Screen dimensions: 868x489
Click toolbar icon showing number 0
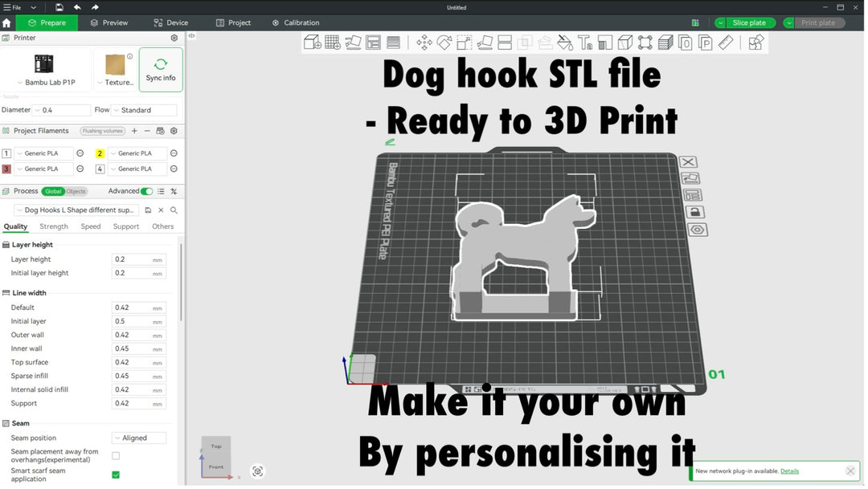tap(686, 43)
